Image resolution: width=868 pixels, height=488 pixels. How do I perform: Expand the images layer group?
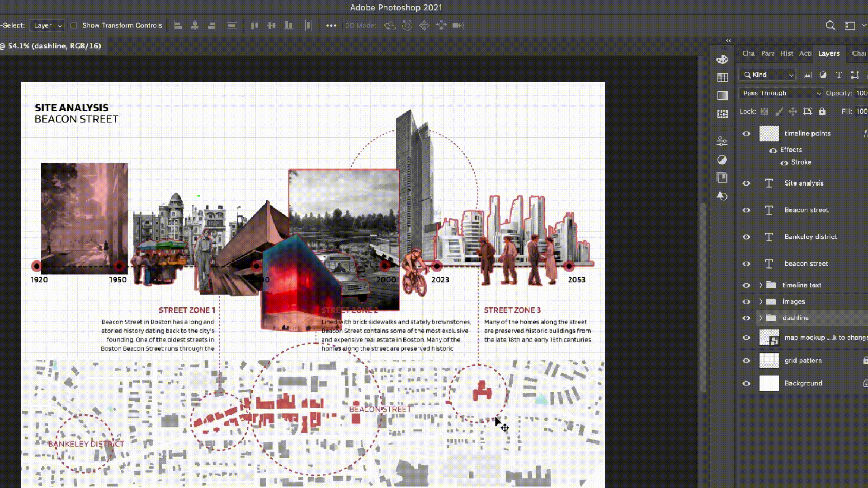coord(761,301)
